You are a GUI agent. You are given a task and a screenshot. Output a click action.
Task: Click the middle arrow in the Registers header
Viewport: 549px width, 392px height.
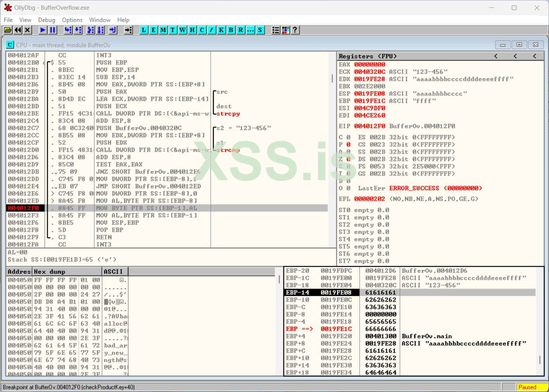point(515,56)
